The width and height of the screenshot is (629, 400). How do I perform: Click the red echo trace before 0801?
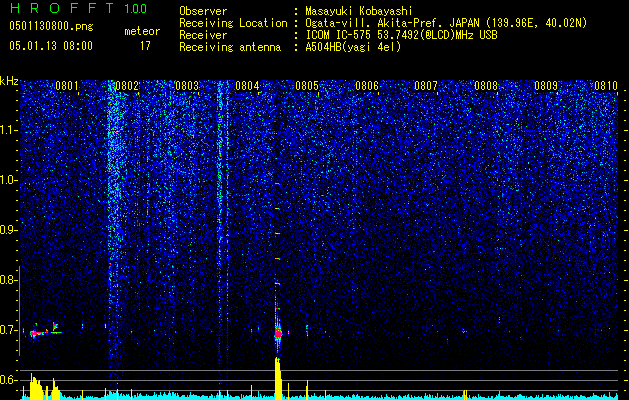37,333
